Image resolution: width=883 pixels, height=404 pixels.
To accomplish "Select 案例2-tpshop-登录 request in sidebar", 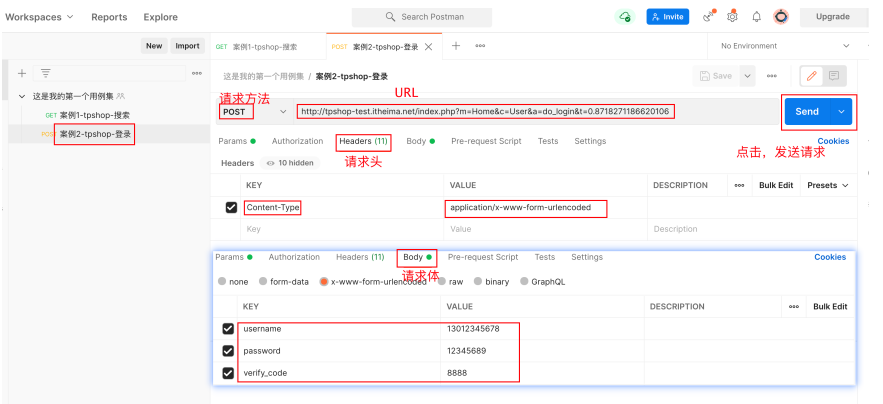I will [95, 134].
